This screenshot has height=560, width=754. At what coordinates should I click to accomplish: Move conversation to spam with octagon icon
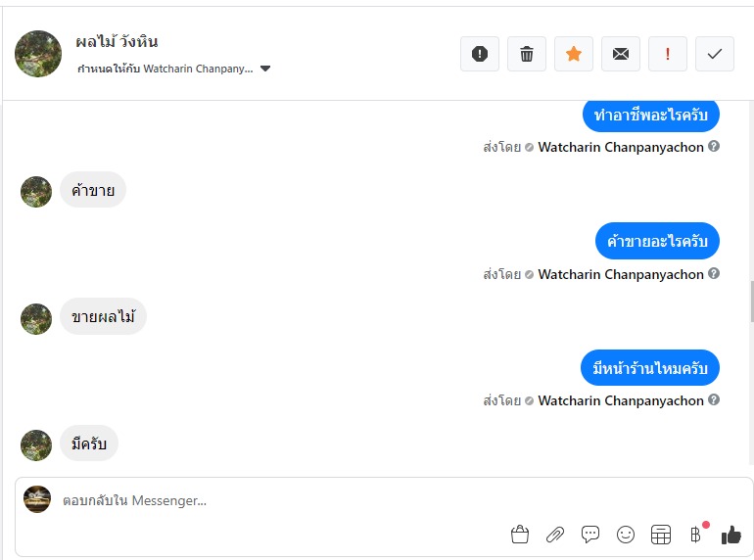480,54
